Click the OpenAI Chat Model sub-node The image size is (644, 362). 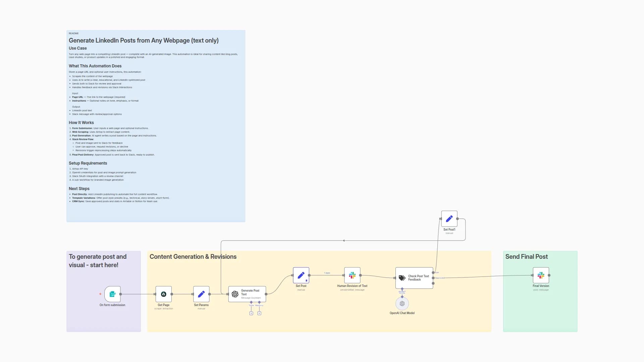(402, 304)
